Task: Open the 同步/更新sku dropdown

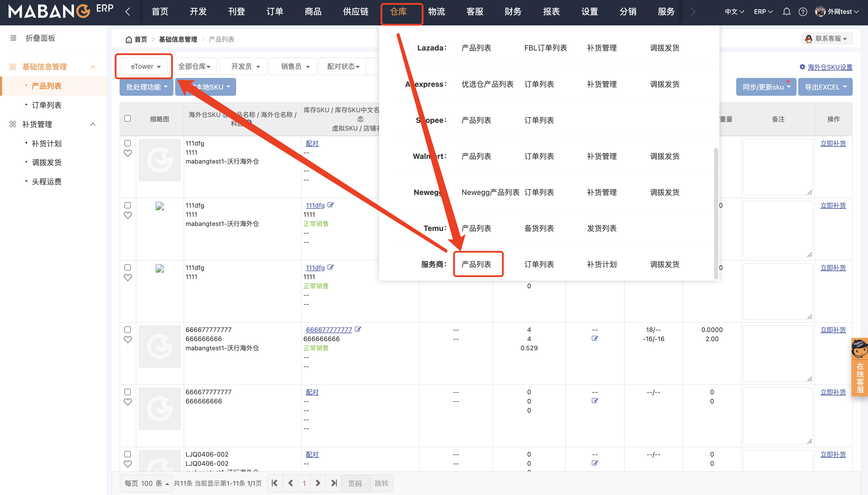Action: 766,87
